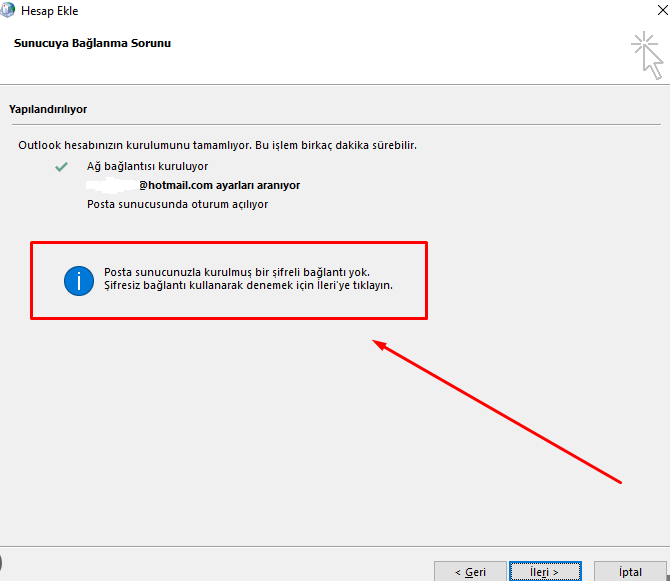Click the blurred email address before @hotmail.com

pos(112,185)
